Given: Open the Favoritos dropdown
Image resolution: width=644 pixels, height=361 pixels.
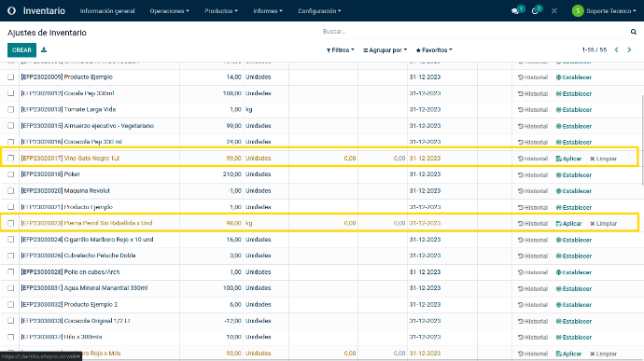Looking at the screenshot, I should coord(434,50).
